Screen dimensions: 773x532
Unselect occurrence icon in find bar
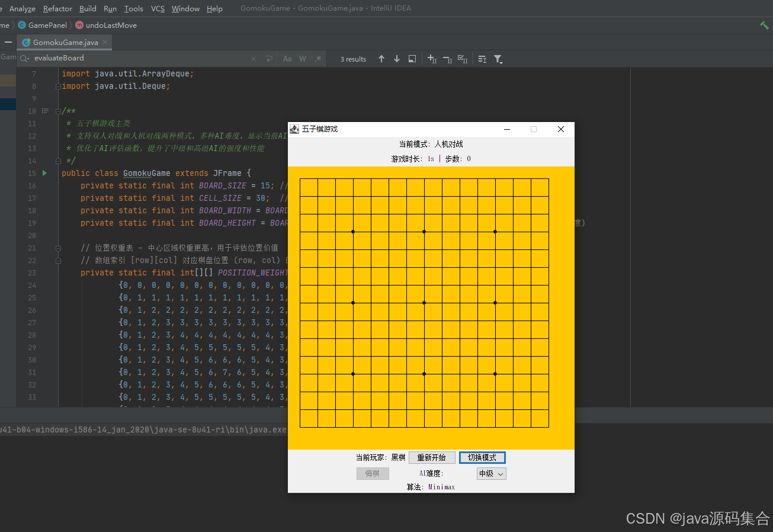click(x=448, y=59)
